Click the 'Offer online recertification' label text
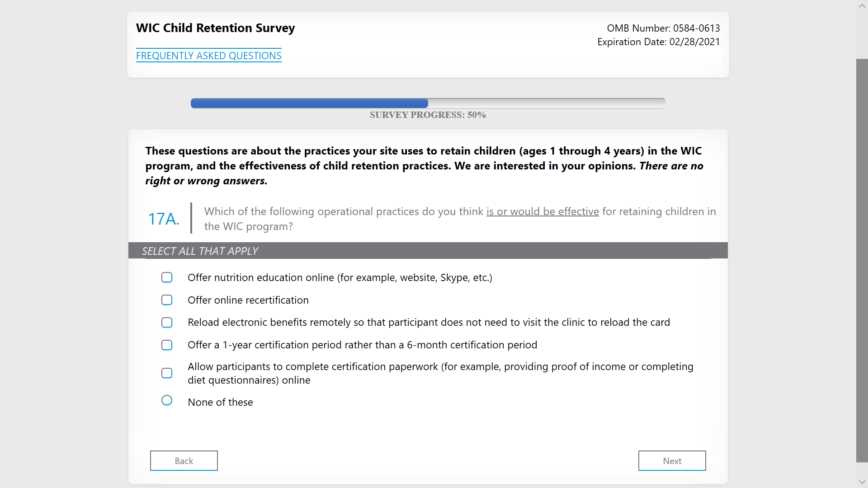This screenshot has width=868, height=488. click(x=248, y=300)
